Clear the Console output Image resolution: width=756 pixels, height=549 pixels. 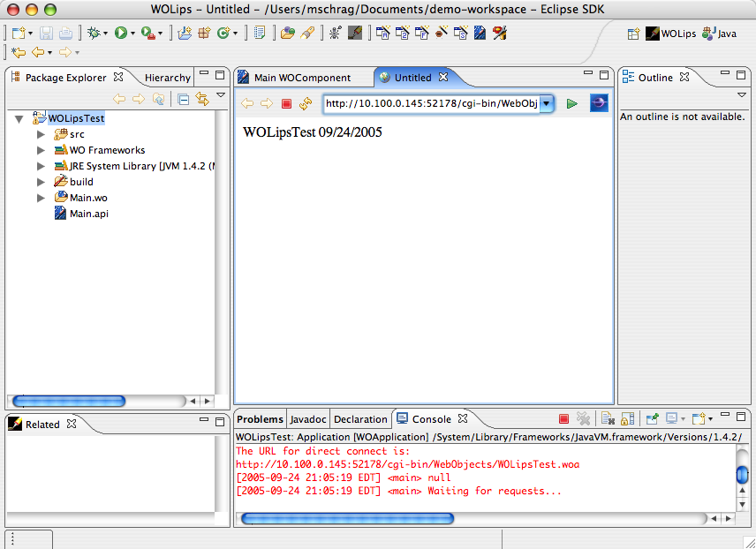click(x=608, y=418)
